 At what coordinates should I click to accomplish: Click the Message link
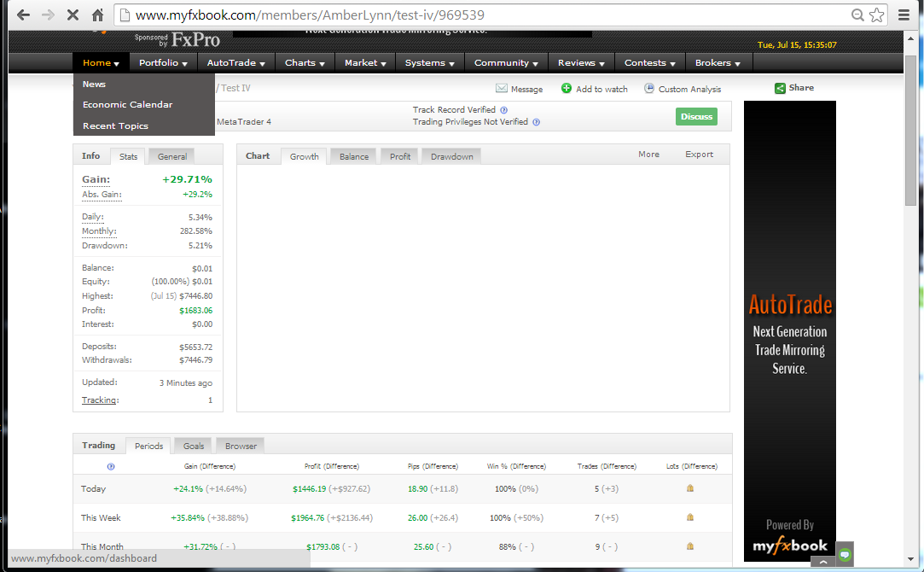click(526, 89)
